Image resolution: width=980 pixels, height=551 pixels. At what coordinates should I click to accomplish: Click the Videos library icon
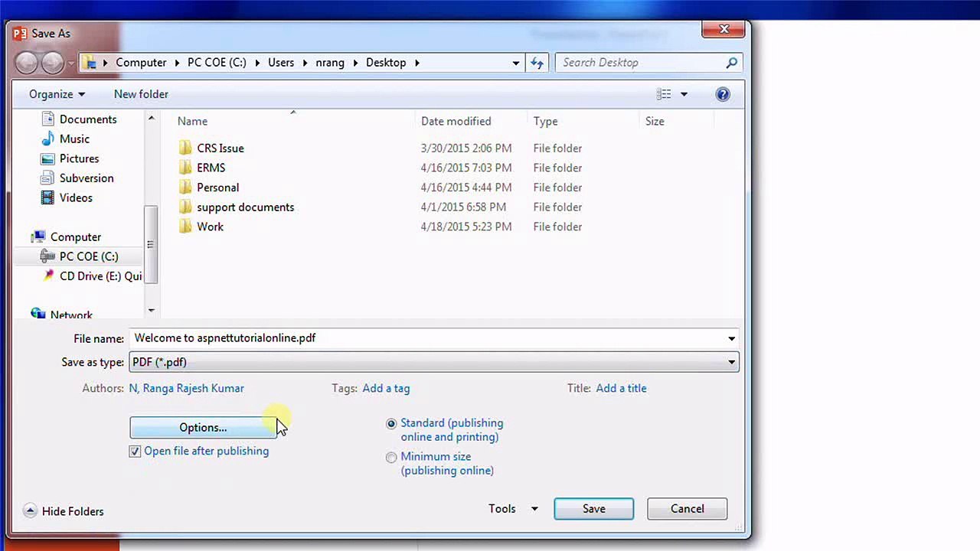point(47,197)
